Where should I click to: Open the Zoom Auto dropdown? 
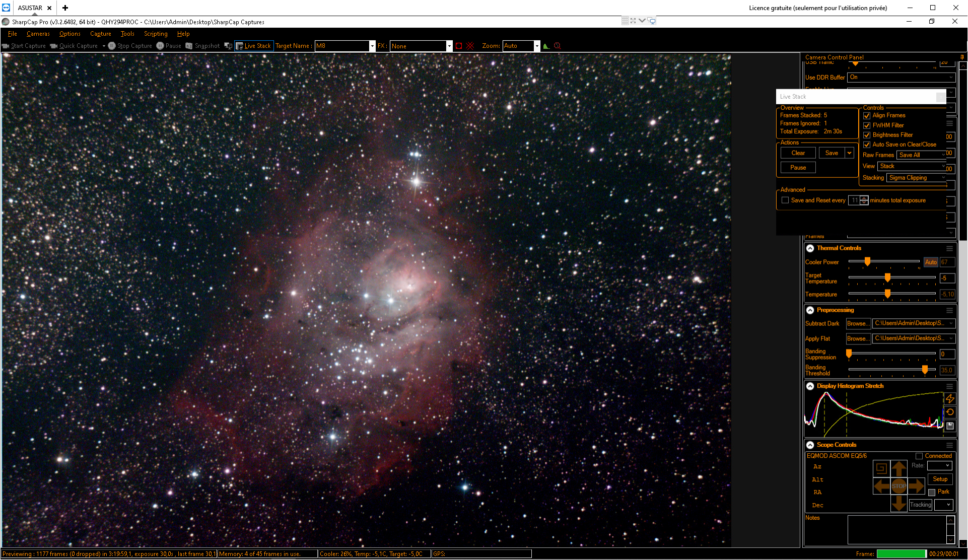(537, 46)
